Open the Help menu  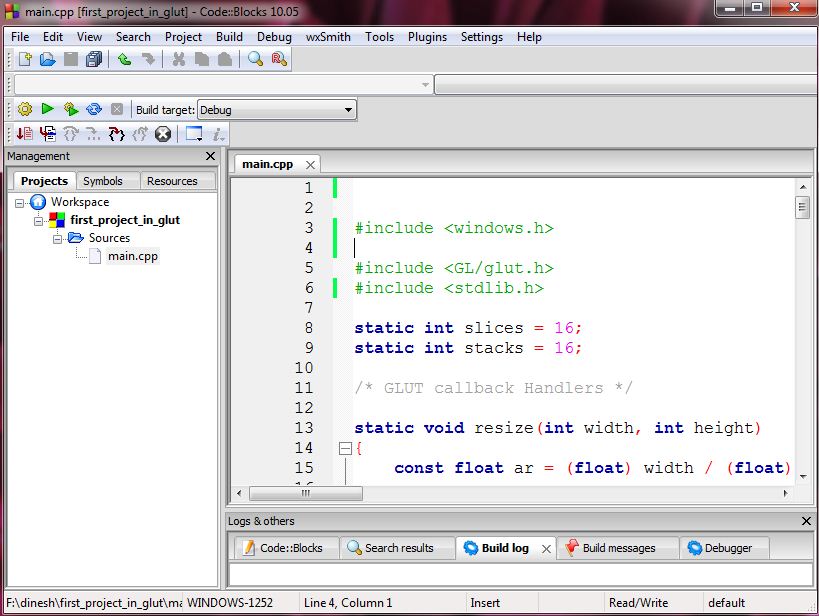coord(529,37)
